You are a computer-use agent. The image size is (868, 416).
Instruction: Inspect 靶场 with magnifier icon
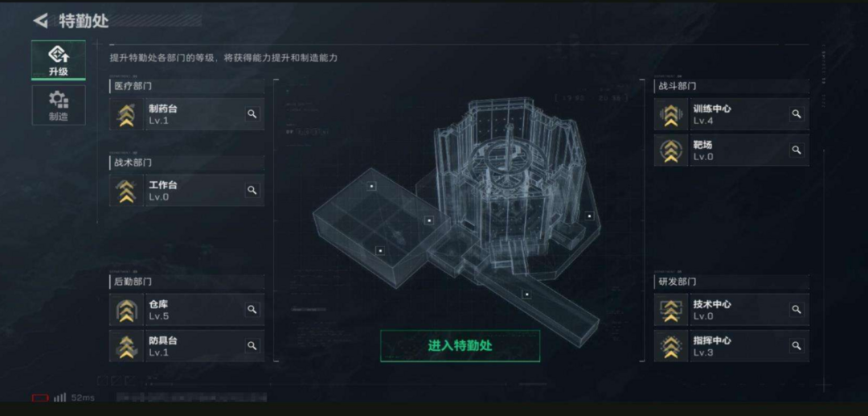point(796,150)
